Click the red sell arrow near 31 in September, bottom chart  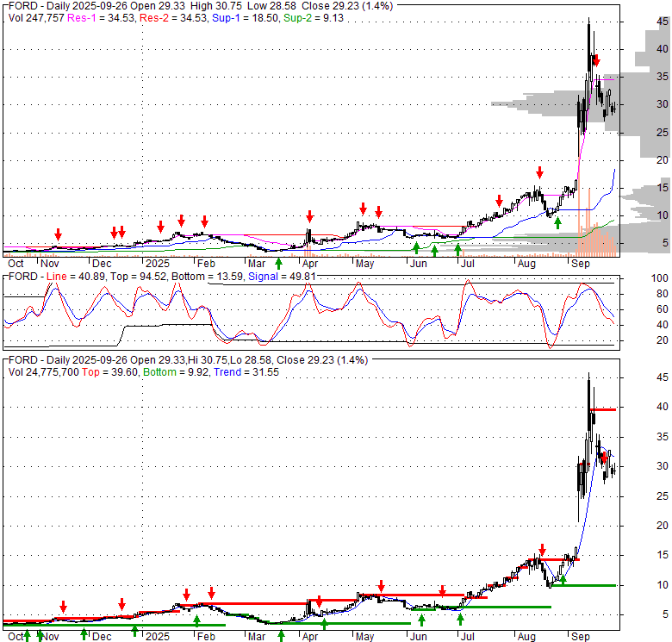604,459
